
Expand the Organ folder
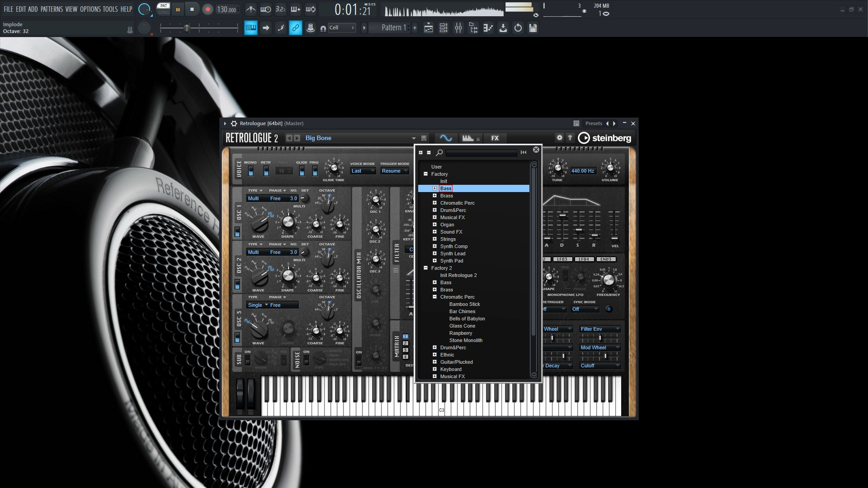(434, 225)
